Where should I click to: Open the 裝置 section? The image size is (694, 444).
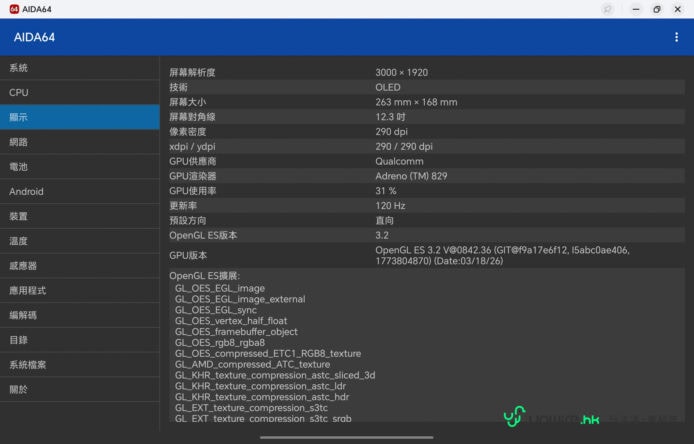(x=80, y=216)
